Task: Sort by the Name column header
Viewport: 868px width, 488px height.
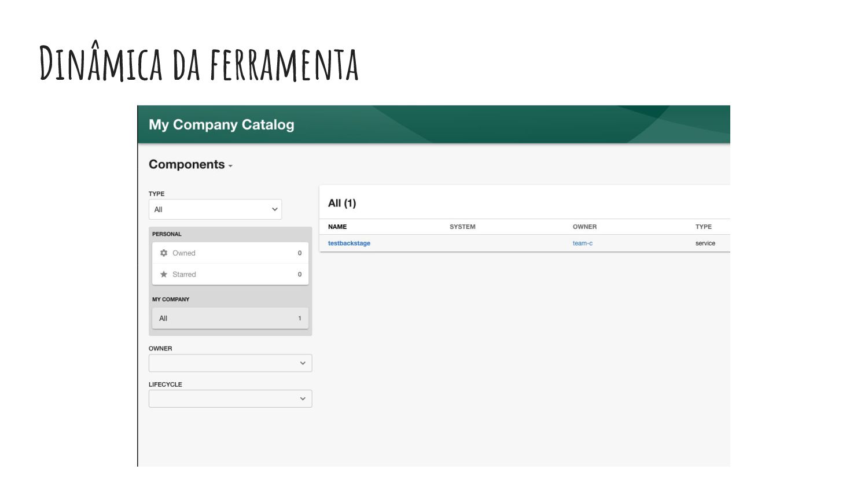Action: [337, 227]
